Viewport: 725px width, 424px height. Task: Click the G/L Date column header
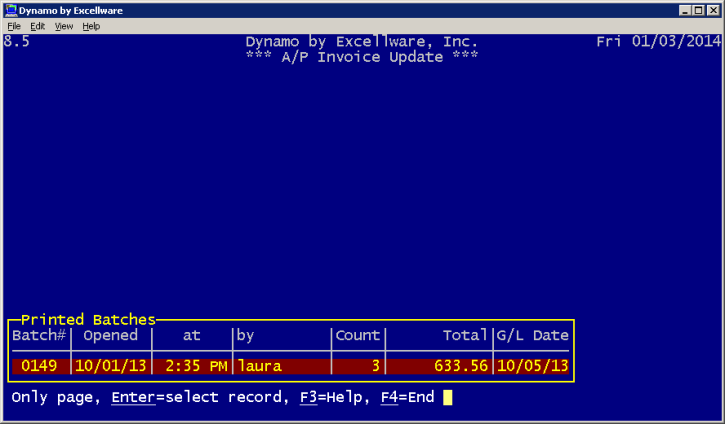point(533,335)
